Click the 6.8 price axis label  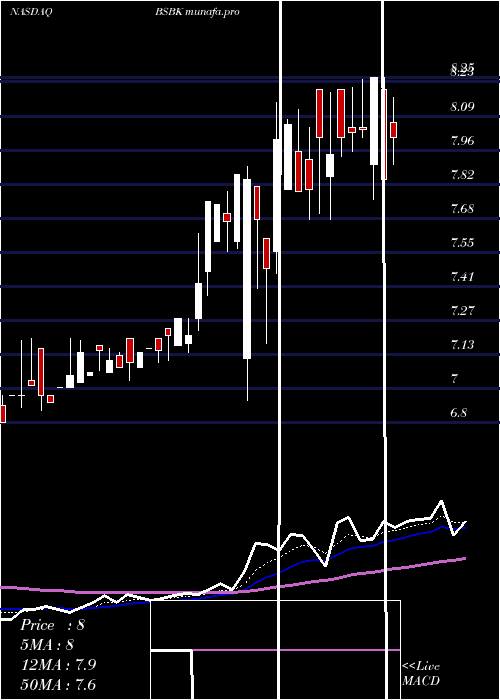tap(458, 412)
